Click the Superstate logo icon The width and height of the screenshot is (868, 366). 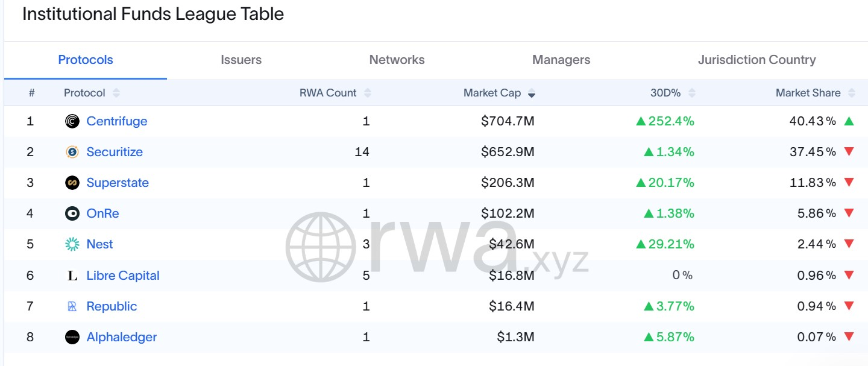point(72,183)
